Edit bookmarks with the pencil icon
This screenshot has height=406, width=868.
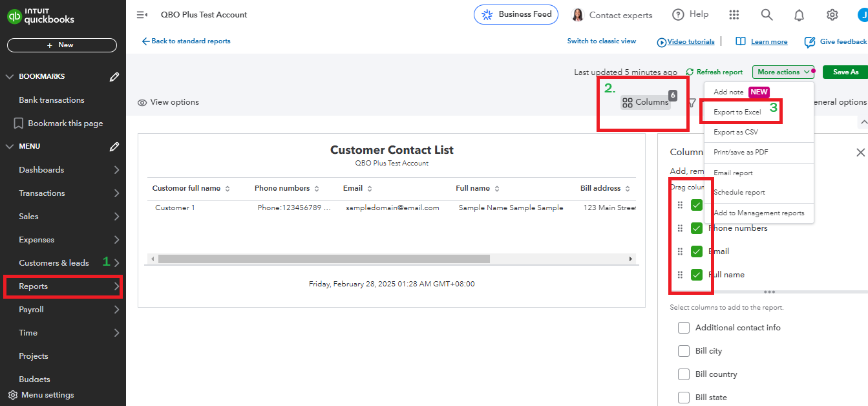[x=114, y=77]
